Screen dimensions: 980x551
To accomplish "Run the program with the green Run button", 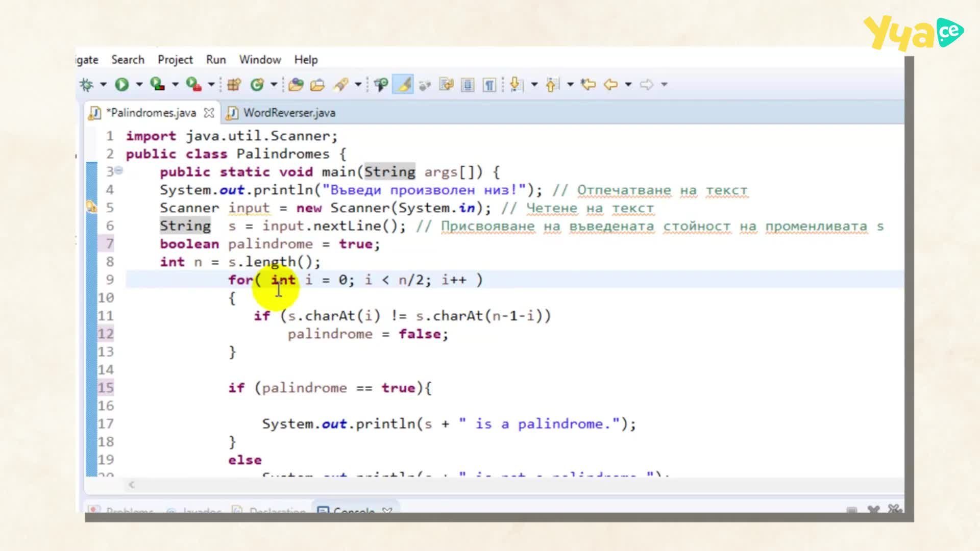I will pyautogui.click(x=121, y=84).
